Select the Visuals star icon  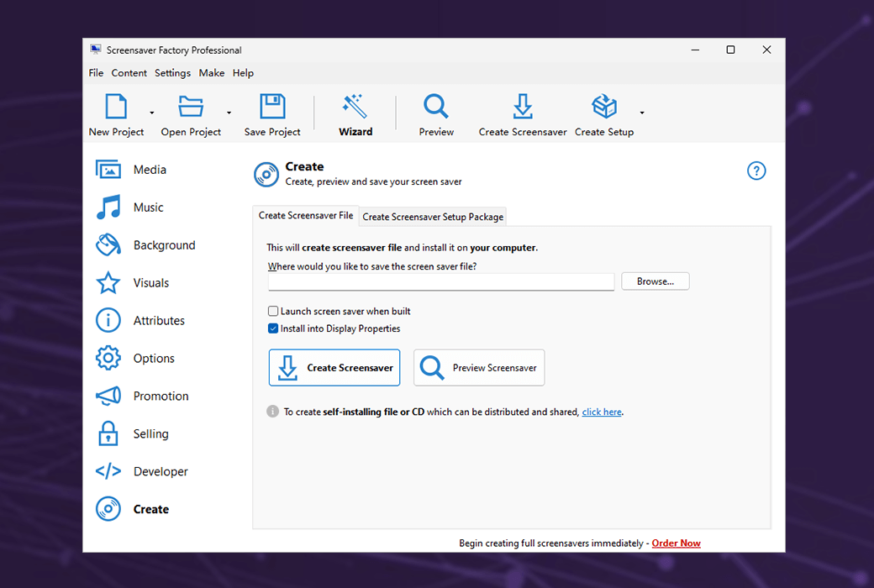click(x=108, y=282)
